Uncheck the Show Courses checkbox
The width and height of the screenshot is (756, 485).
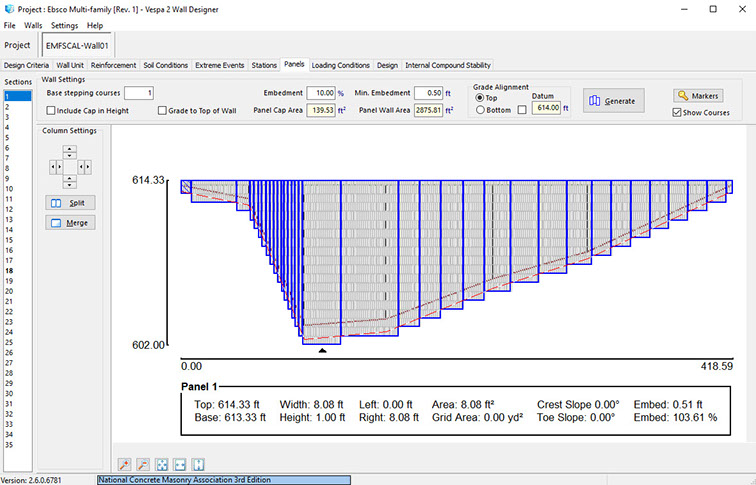pyautogui.click(x=679, y=112)
